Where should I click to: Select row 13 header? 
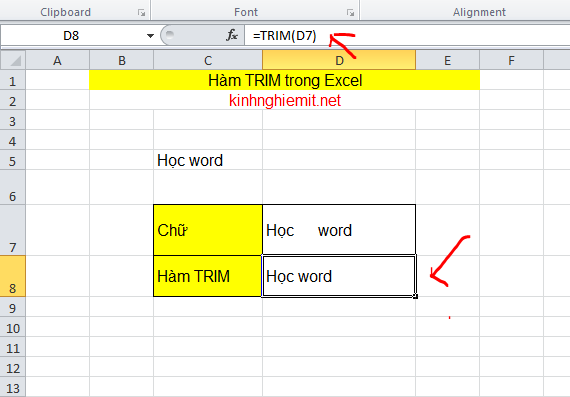(x=13, y=387)
